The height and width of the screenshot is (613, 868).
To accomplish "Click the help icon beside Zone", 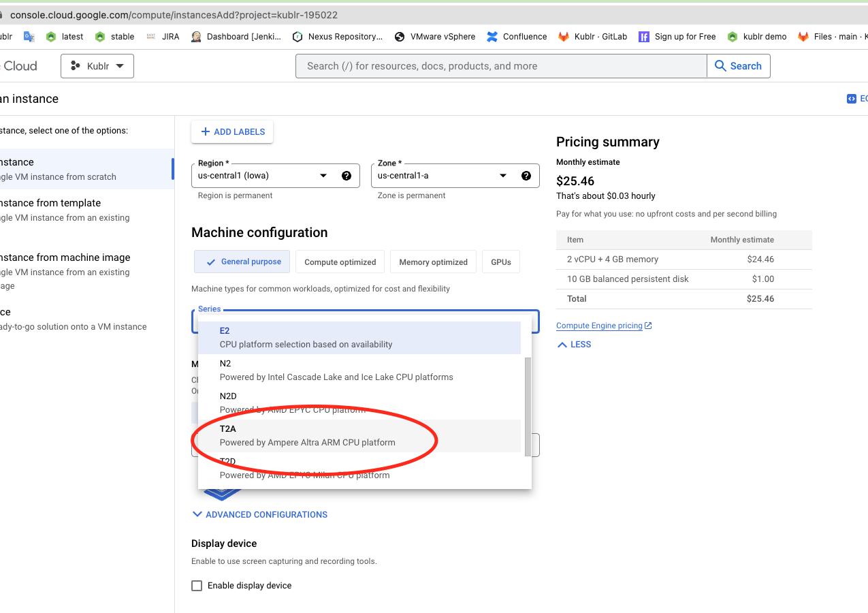I will (526, 176).
